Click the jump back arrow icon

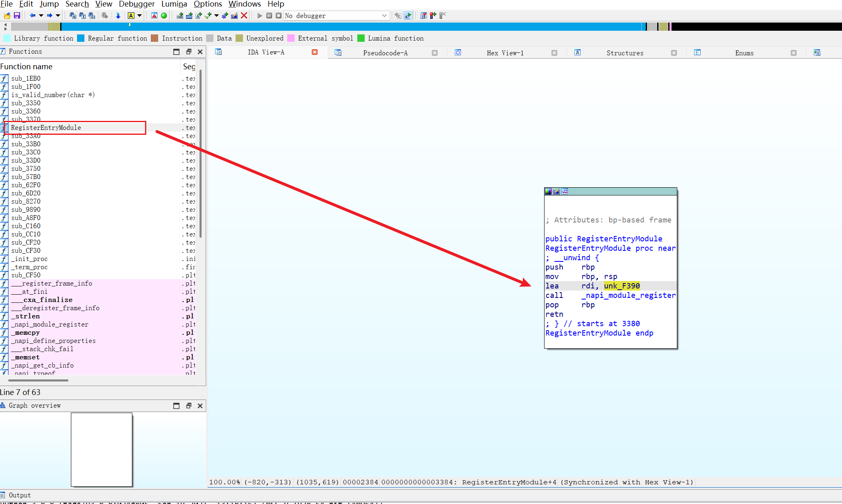32,16
